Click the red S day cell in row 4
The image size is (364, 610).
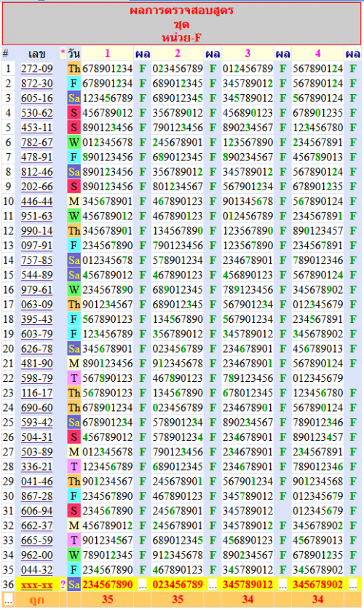[74, 113]
